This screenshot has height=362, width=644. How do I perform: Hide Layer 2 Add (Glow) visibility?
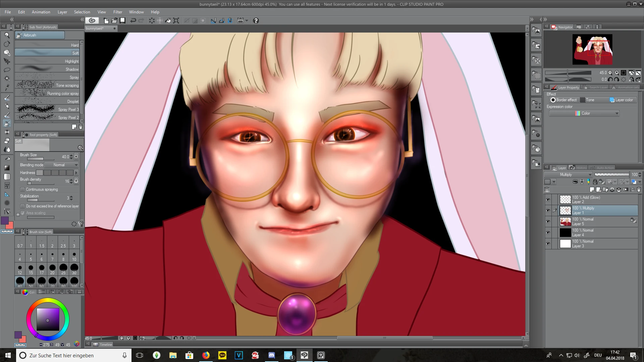(548, 200)
